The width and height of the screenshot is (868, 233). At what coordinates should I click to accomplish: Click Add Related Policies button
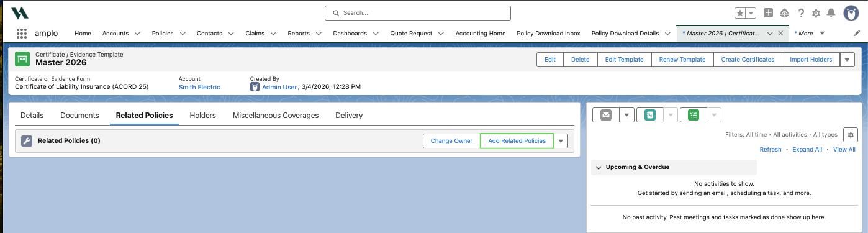tap(517, 141)
